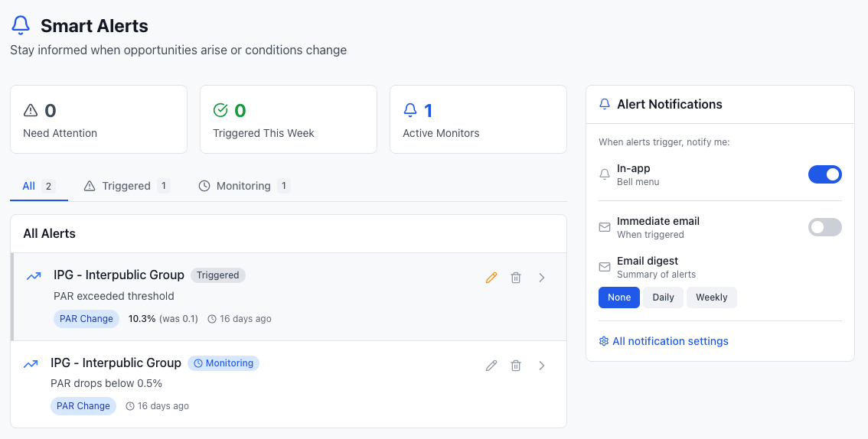Turn off In-app notifications toggle
The width and height of the screenshot is (868, 439).
click(825, 174)
